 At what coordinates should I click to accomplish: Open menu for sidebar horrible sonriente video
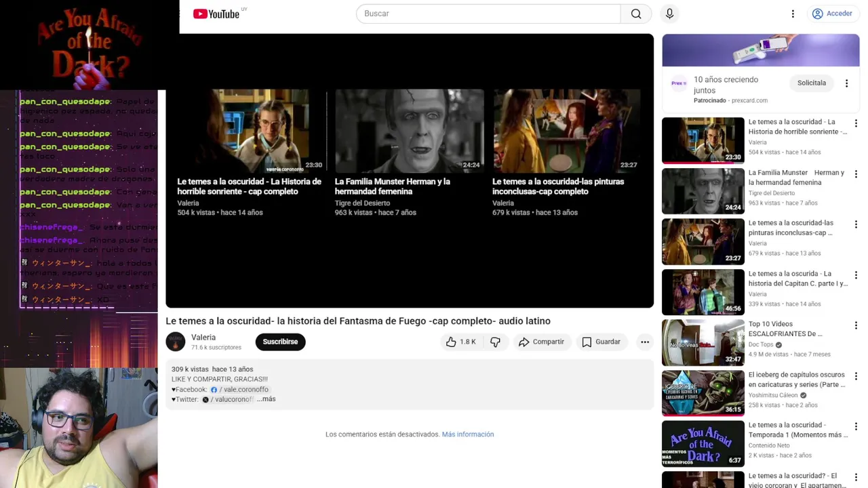point(856,123)
